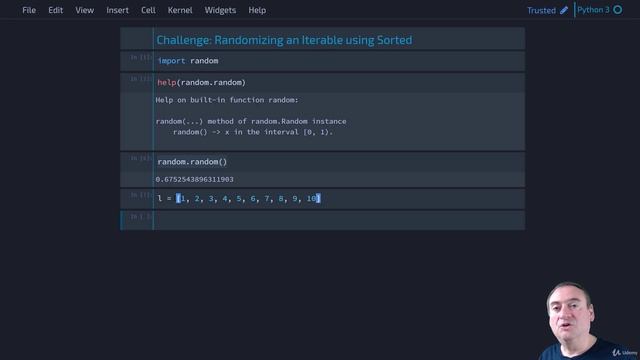Click the Python 3 kernel label
The width and height of the screenshot is (640, 360).
(593, 10)
